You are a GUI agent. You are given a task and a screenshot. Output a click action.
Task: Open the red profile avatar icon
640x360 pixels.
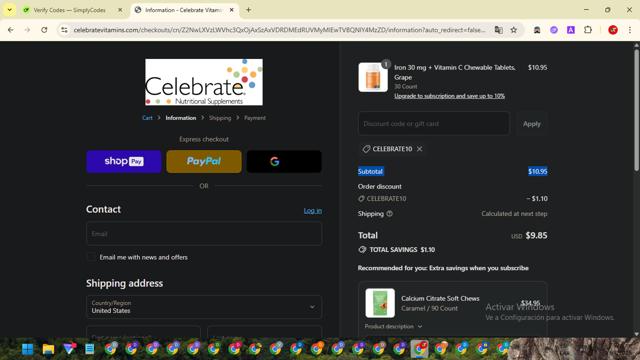[x=613, y=30]
